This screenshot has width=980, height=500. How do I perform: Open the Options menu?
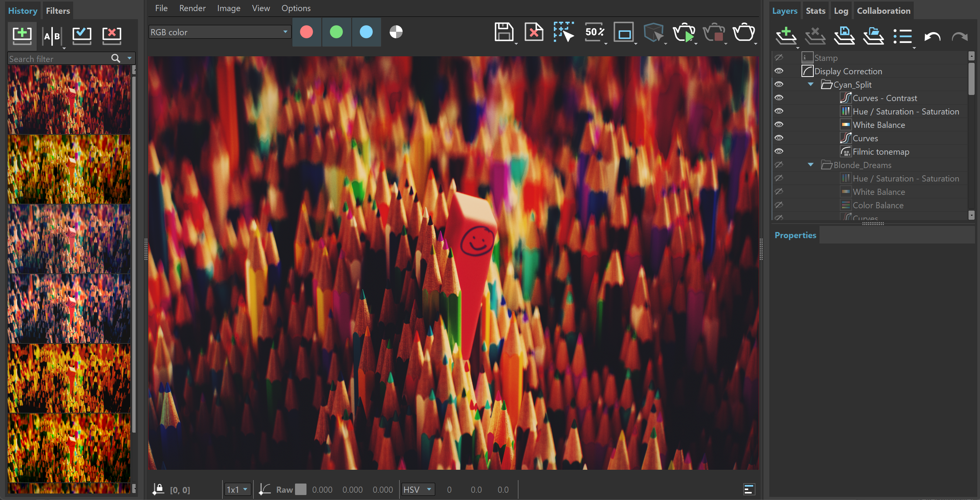296,8
